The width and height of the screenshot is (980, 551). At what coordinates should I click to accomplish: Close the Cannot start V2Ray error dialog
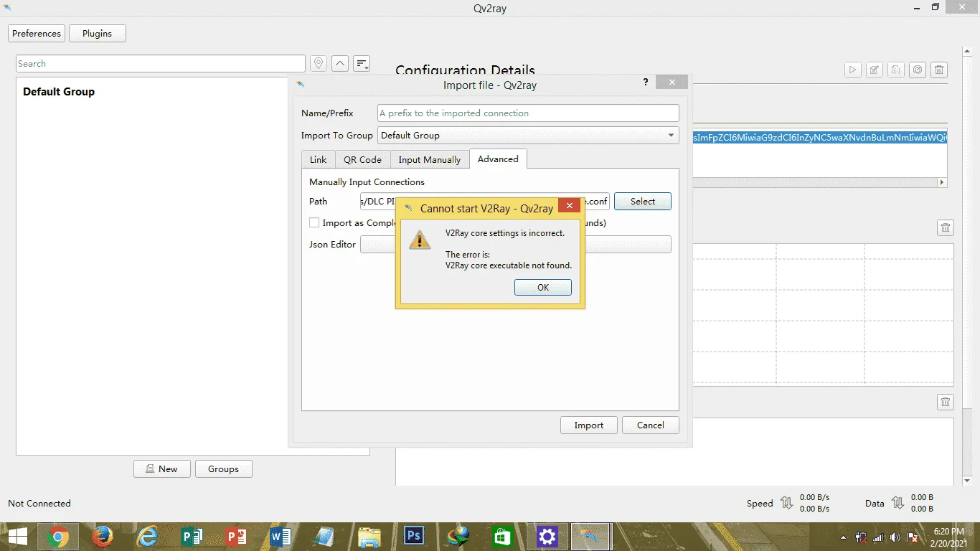569,207
